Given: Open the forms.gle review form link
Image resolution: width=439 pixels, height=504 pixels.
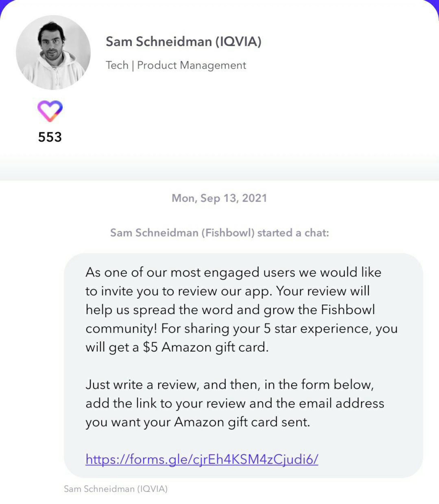Looking at the screenshot, I should pos(202,459).
